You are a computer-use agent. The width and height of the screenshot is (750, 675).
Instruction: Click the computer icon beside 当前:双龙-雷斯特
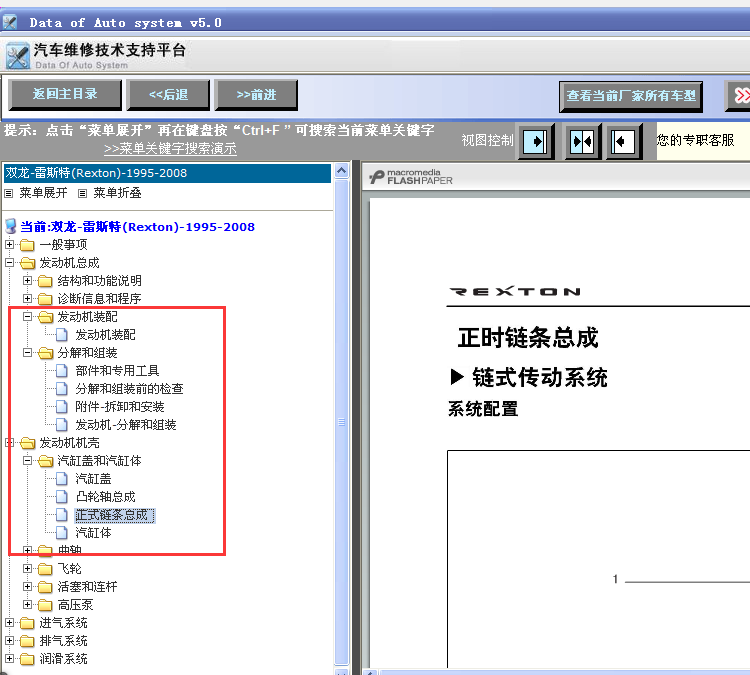tap(11, 227)
